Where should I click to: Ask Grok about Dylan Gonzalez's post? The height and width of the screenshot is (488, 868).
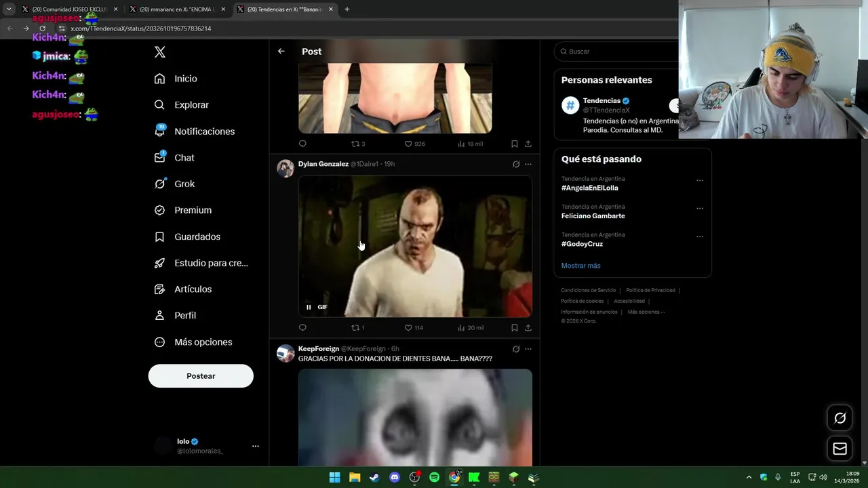(x=516, y=164)
